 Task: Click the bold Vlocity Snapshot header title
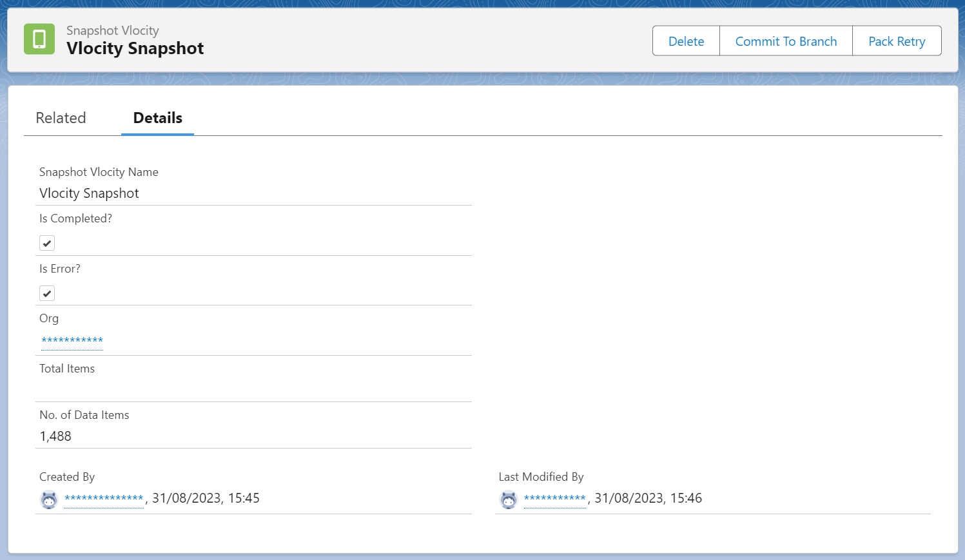click(135, 48)
